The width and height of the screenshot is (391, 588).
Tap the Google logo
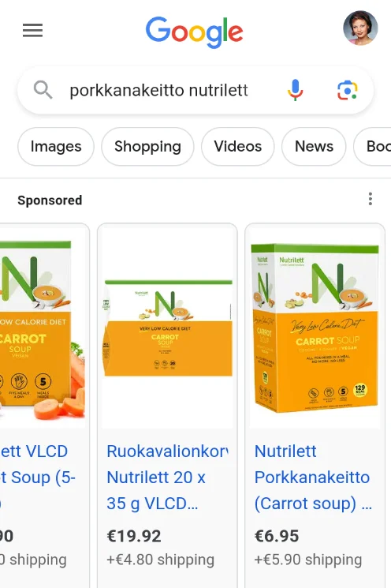click(195, 32)
